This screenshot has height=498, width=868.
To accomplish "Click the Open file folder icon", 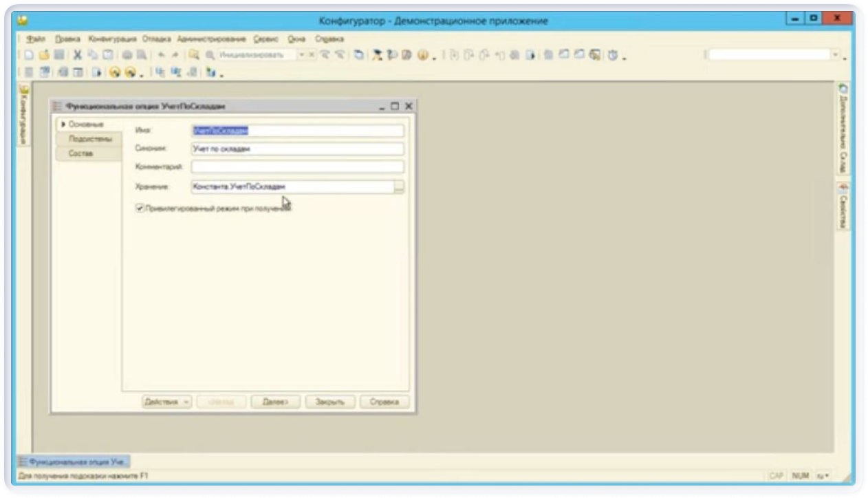I will [x=44, y=55].
